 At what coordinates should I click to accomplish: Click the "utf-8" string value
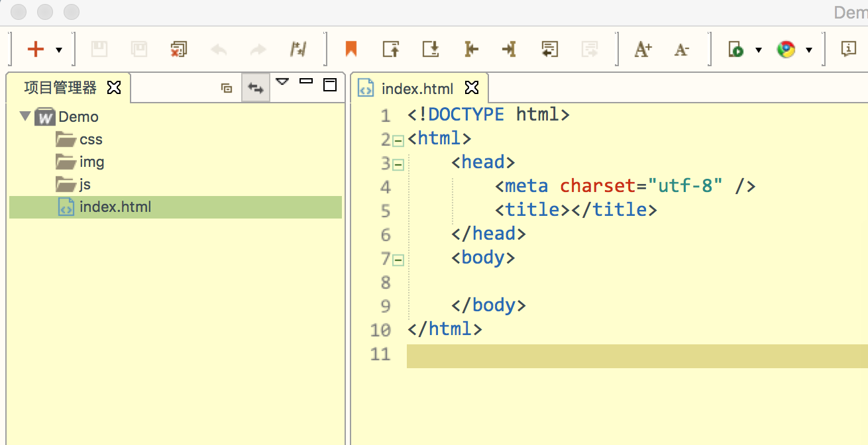click(x=685, y=186)
